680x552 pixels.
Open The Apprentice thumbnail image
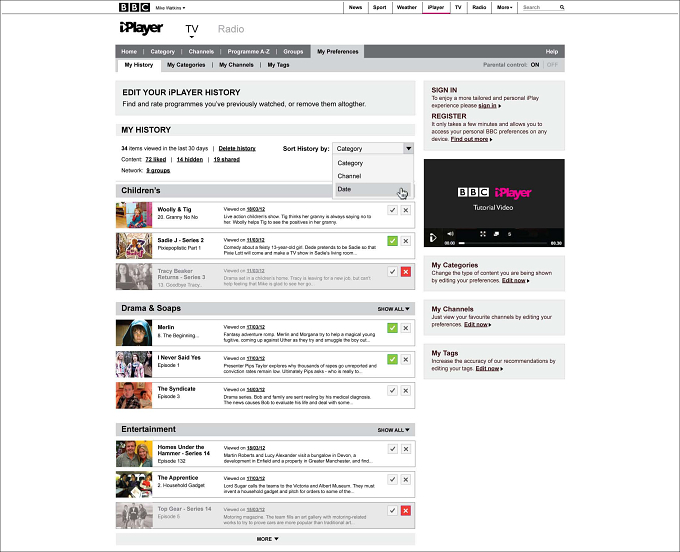click(x=134, y=484)
